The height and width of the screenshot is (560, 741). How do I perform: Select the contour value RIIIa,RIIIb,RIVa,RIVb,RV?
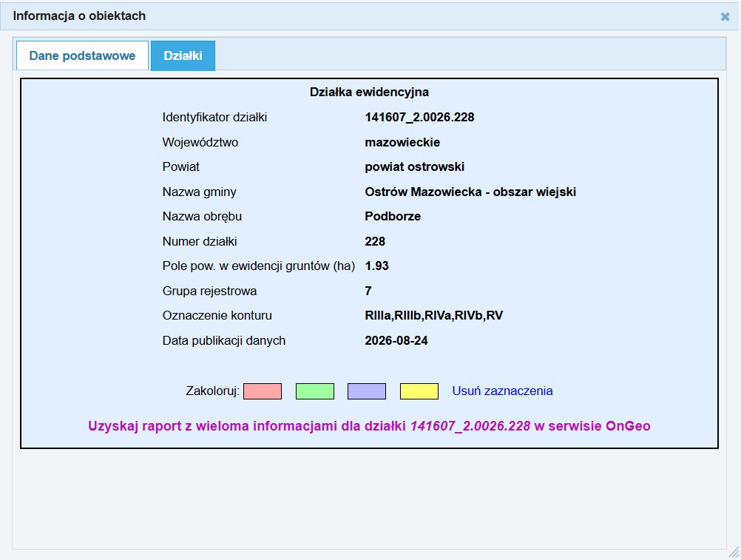click(x=434, y=316)
